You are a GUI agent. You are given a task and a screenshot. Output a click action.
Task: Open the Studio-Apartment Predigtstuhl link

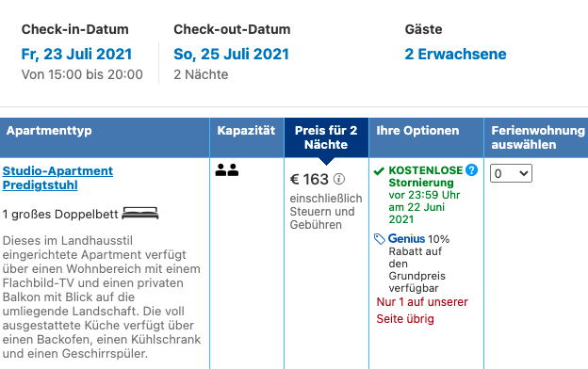point(57,178)
